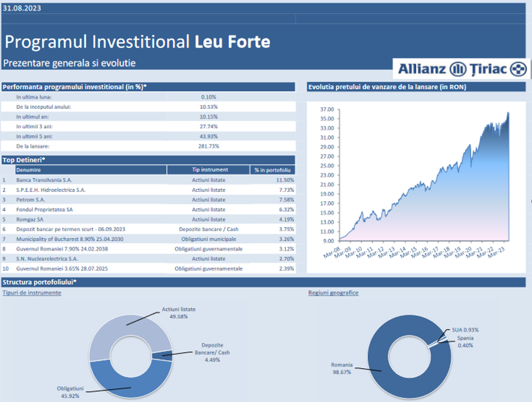Click the % in portofoliu column header
The image size is (532, 402).
coord(272,170)
